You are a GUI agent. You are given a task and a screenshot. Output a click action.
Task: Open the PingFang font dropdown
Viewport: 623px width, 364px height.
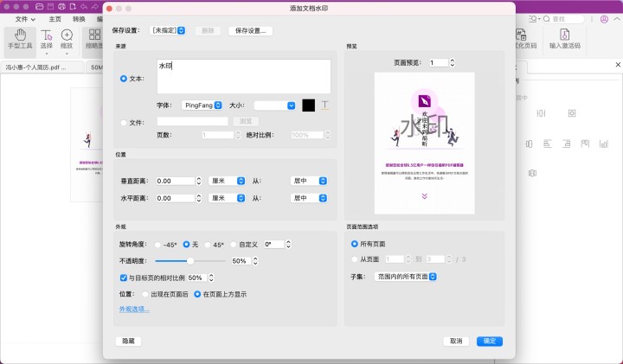(203, 105)
